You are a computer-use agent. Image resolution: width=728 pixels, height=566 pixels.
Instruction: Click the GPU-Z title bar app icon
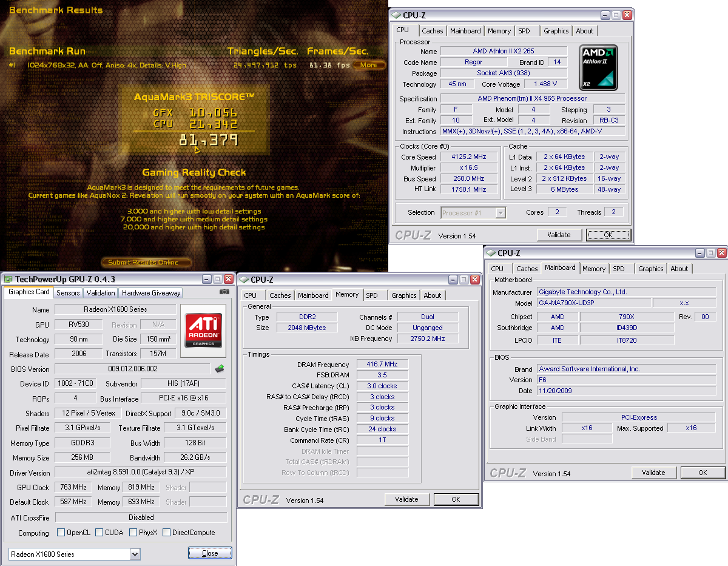coord(8,279)
